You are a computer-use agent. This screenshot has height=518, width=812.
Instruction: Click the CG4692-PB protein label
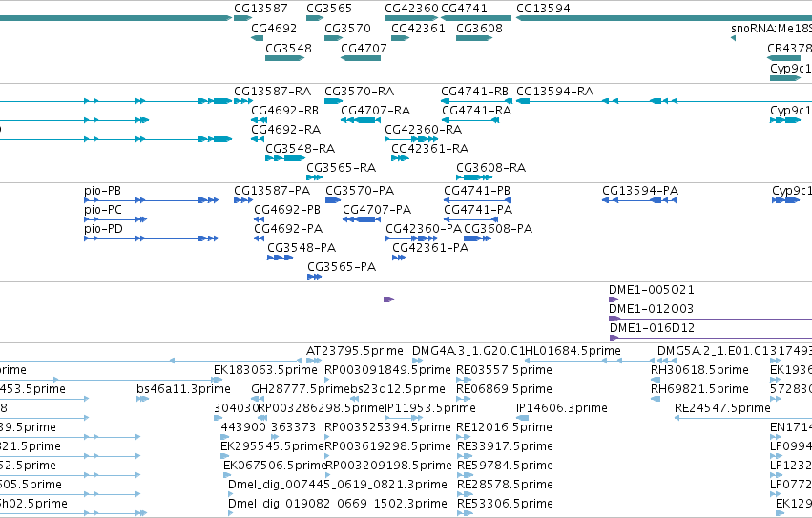point(287,210)
